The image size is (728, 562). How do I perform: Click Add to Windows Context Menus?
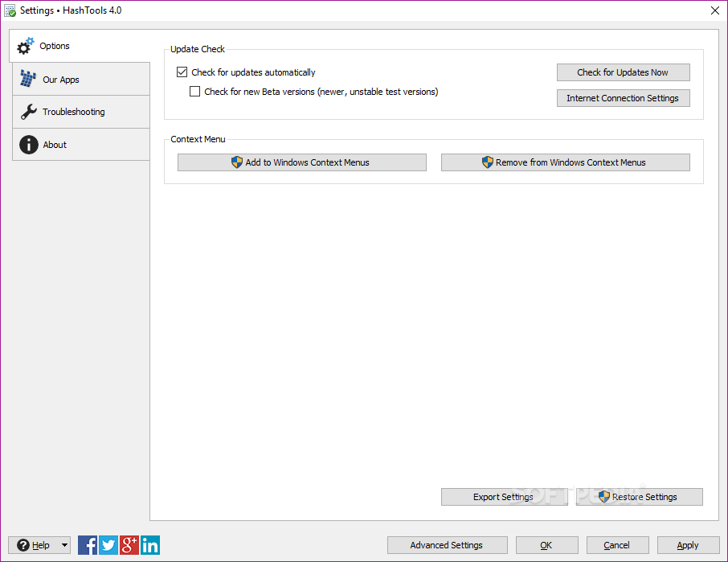302,162
